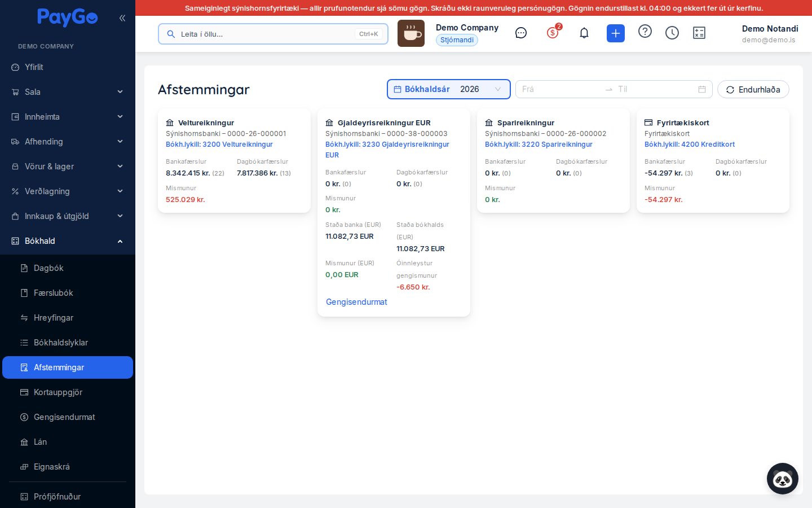
Task: Click the card icon beside Fyrirtækiskort
Action: [x=648, y=122]
